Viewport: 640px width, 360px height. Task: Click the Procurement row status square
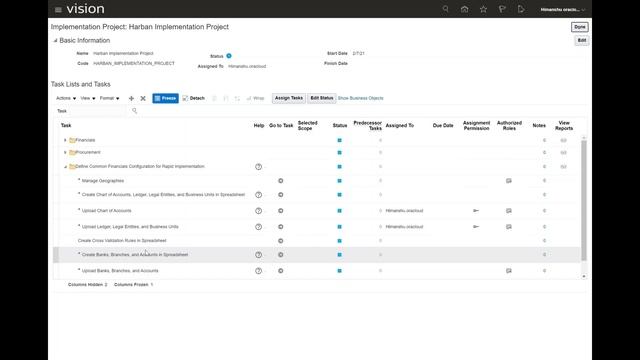[339, 153]
